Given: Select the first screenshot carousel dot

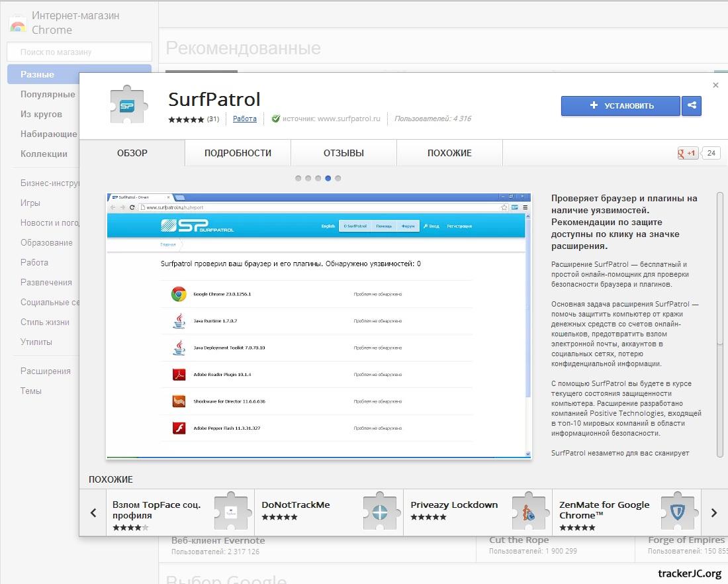Looking at the screenshot, I should click(x=298, y=178).
